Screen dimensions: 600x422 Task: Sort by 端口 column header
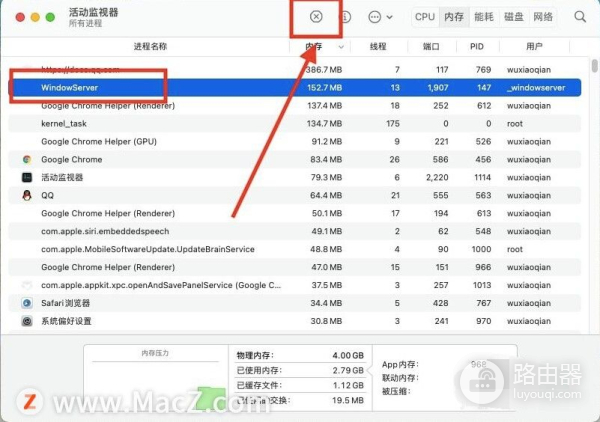click(x=431, y=47)
